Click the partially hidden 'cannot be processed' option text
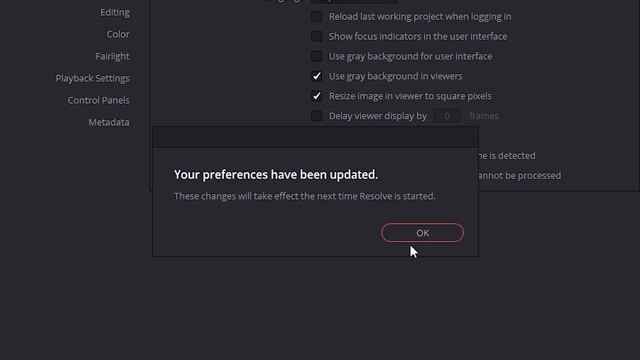The width and height of the screenshot is (640, 360). 520,176
